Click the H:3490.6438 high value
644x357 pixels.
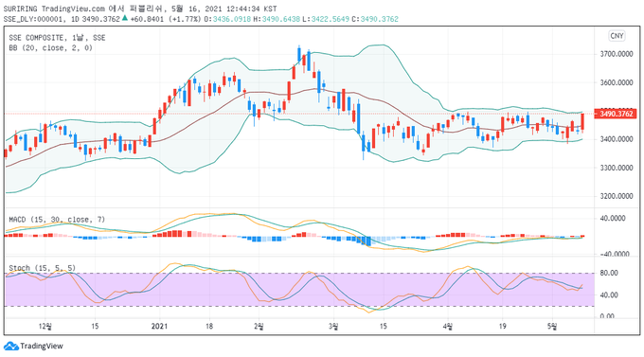point(277,19)
